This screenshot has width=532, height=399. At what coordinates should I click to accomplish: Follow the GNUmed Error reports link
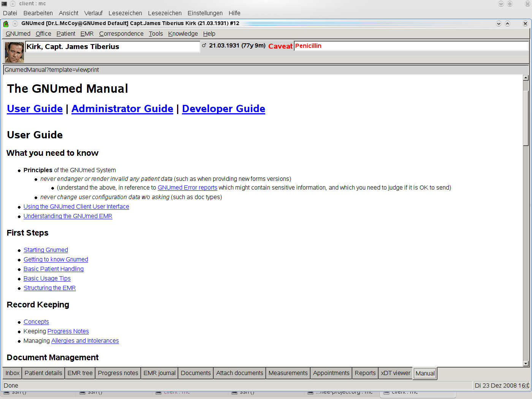[x=187, y=188]
